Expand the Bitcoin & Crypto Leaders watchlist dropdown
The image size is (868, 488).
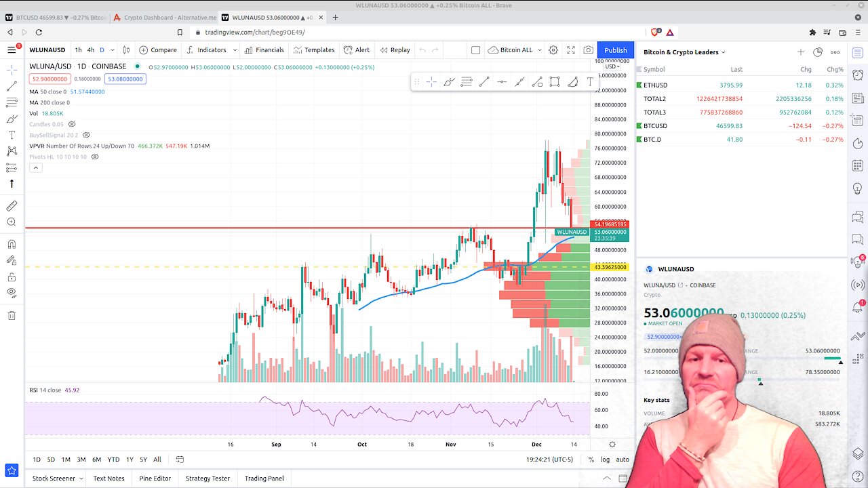tap(684, 52)
